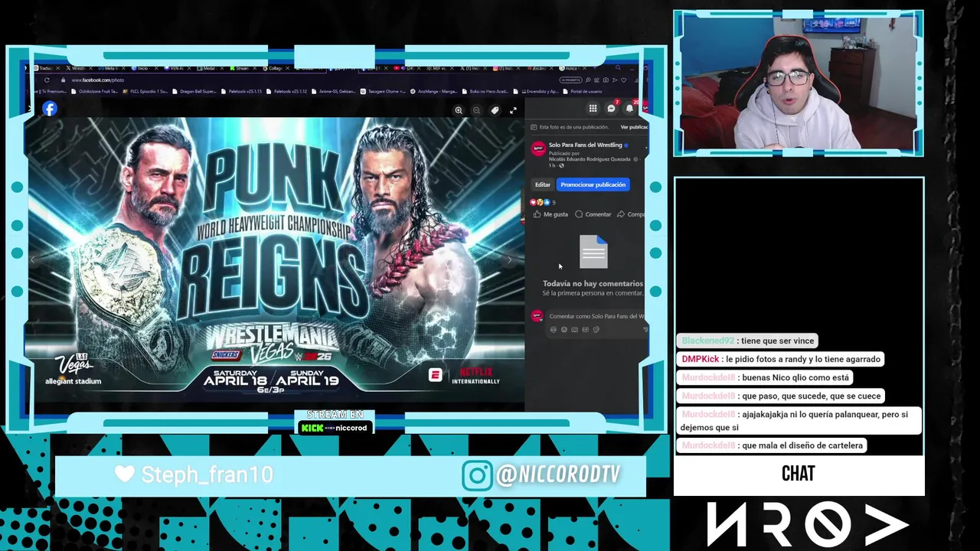Click the @NICCORODTV Instagram handle
Image resolution: width=980 pixels, height=551 pixels.
click(x=557, y=475)
